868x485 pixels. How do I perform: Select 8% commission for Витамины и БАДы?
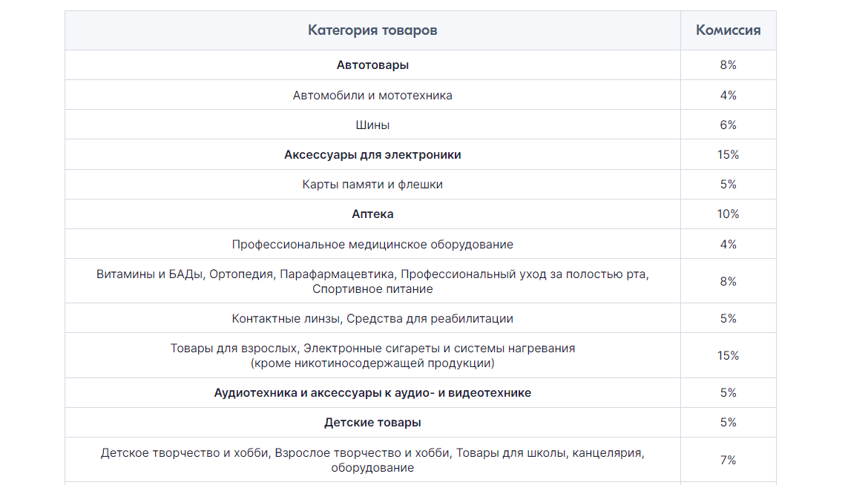coord(728,281)
